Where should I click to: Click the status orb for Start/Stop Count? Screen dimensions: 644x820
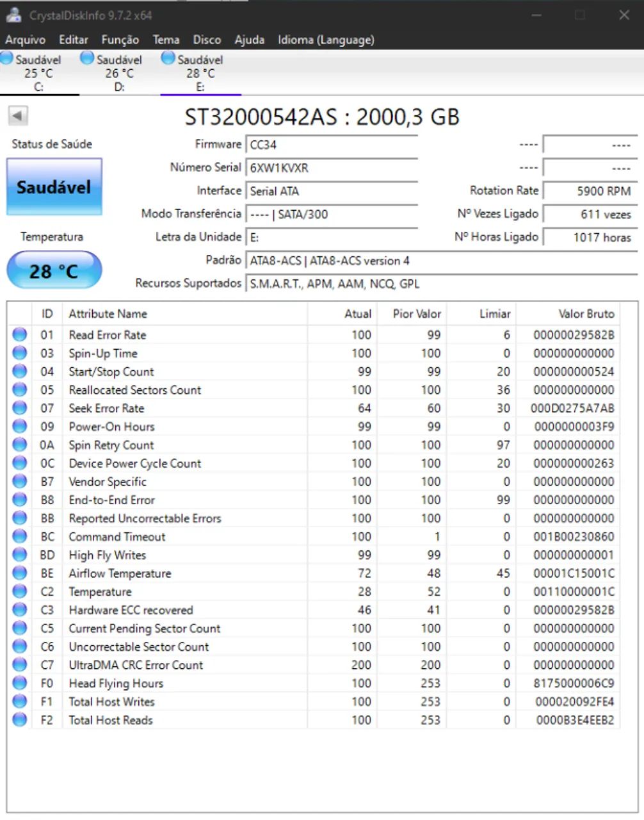[20, 372]
